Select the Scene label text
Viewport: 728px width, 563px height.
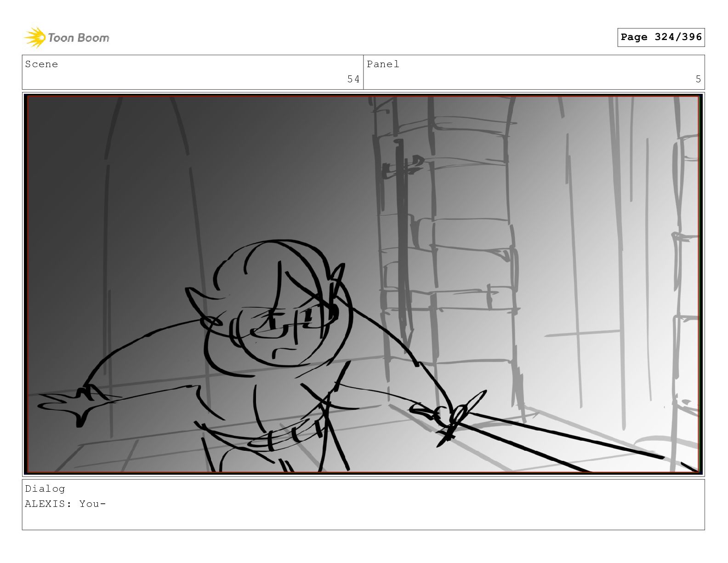pos(41,64)
